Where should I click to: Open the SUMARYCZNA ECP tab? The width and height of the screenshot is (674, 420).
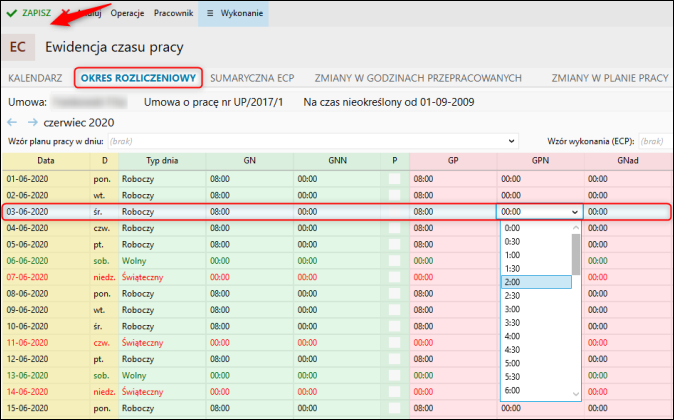click(252, 77)
